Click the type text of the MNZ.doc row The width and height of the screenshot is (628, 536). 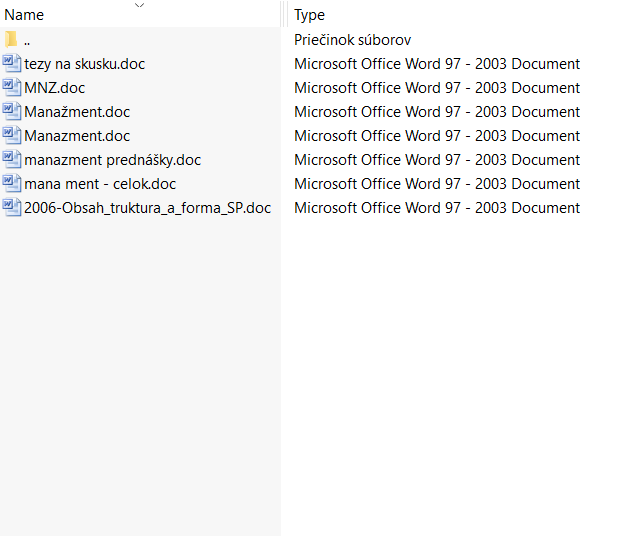tap(437, 88)
